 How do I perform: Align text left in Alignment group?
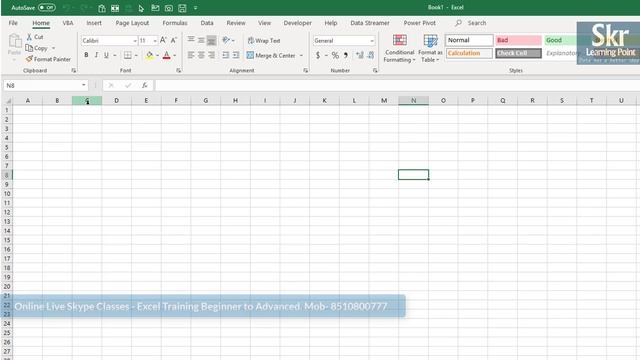point(191,55)
